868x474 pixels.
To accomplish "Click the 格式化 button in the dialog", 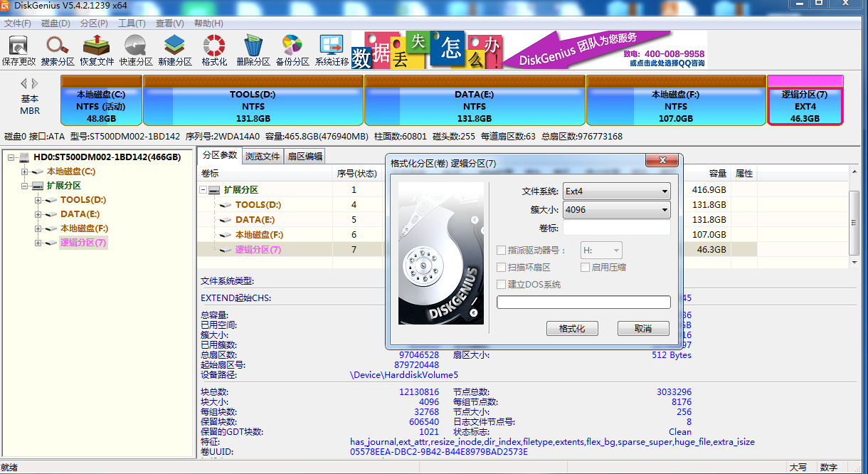I will tap(572, 329).
